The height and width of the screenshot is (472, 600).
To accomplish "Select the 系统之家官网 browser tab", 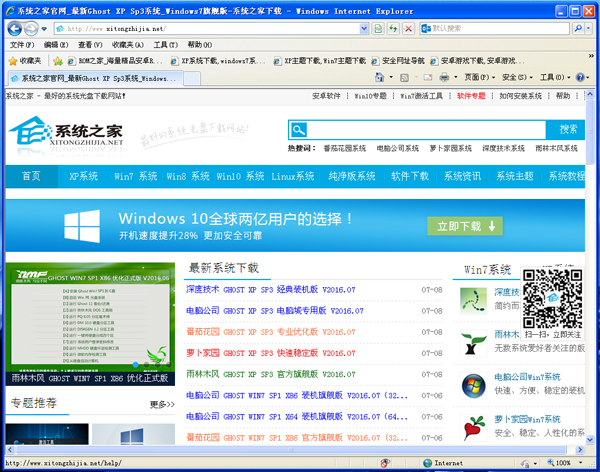I will (95, 78).
